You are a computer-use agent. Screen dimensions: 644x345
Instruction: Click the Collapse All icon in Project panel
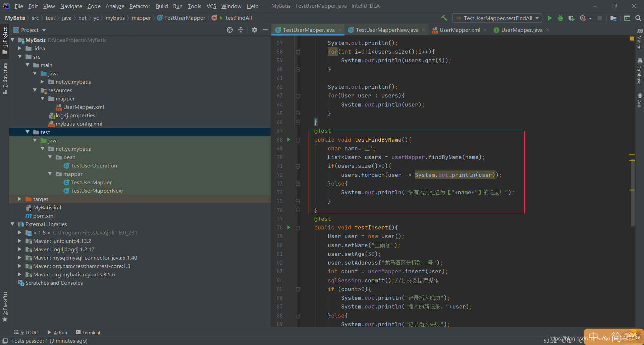(x=241, y=30)
